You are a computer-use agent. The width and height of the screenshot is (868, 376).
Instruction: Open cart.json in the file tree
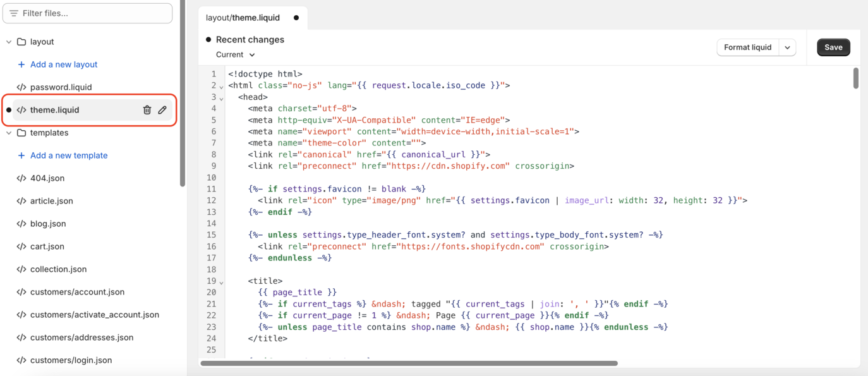click(47, 246)
